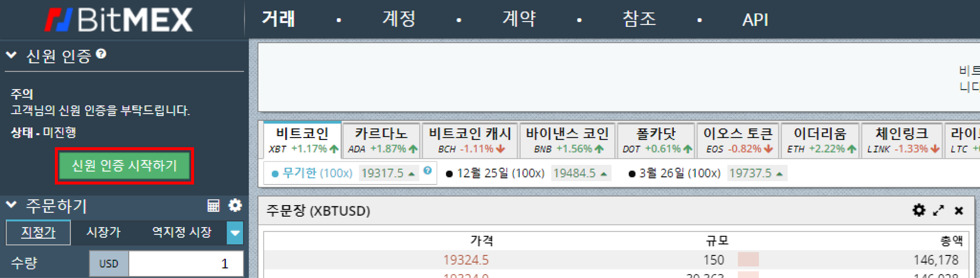980x278 pixels.
Task: Collapse the 신원 인증 section chevron
Action: tap(12, 55)
